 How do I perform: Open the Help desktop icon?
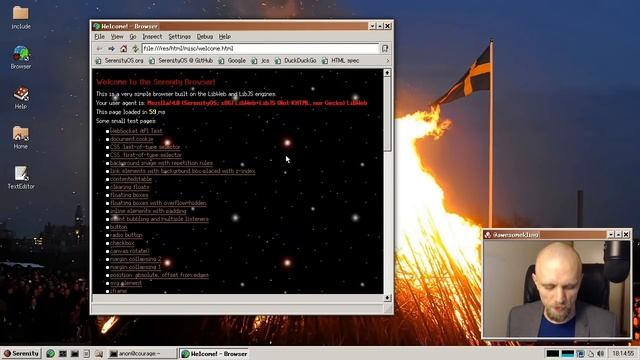21,98
